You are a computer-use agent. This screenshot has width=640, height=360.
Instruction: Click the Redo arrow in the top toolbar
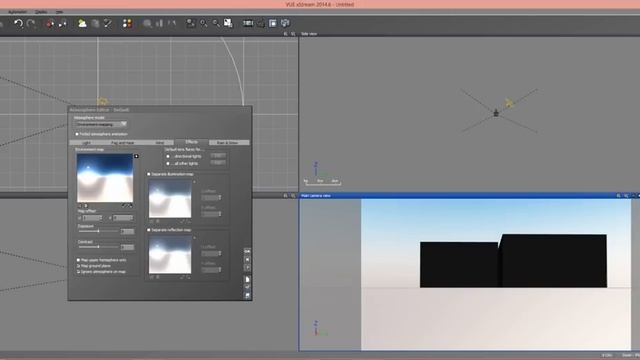pos(31,24)
